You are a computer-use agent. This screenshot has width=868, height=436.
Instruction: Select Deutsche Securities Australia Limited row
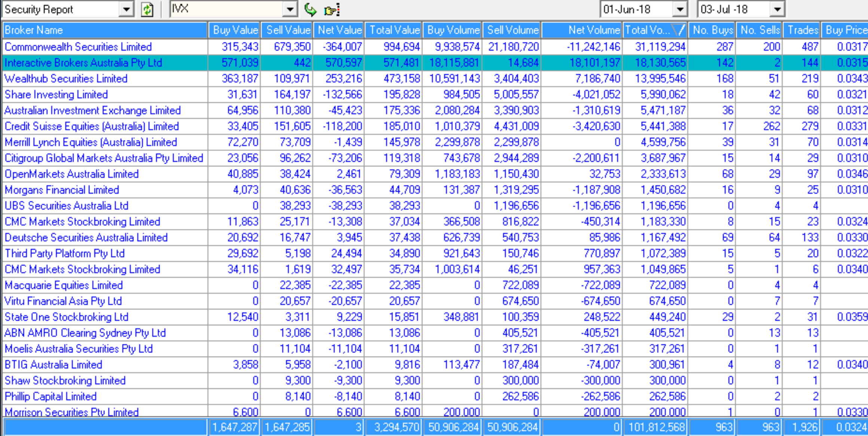click(x=435, y=237)
